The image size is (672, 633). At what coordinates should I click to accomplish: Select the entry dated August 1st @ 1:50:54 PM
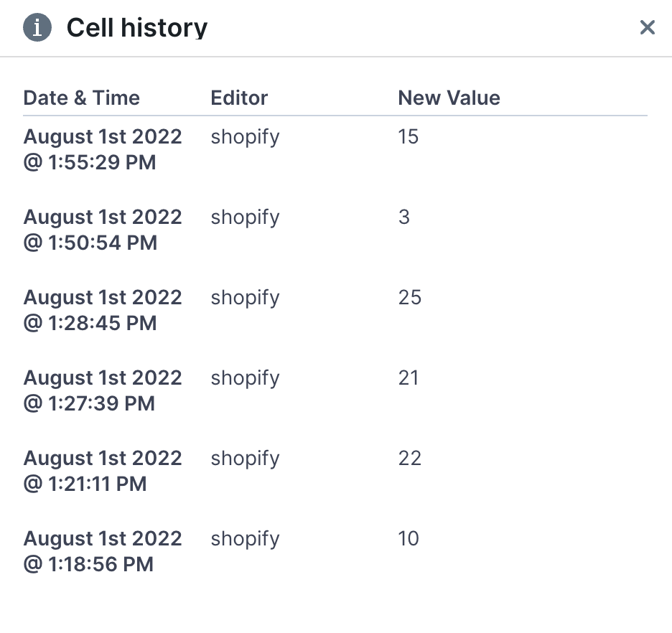(103, 230)
